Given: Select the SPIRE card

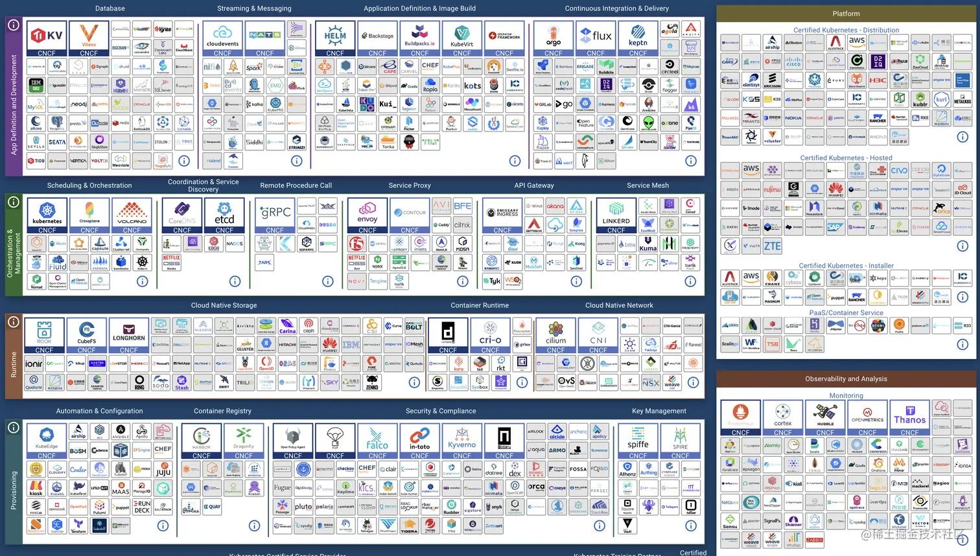Looking at the screenshot, I should [x=680, y=441].
